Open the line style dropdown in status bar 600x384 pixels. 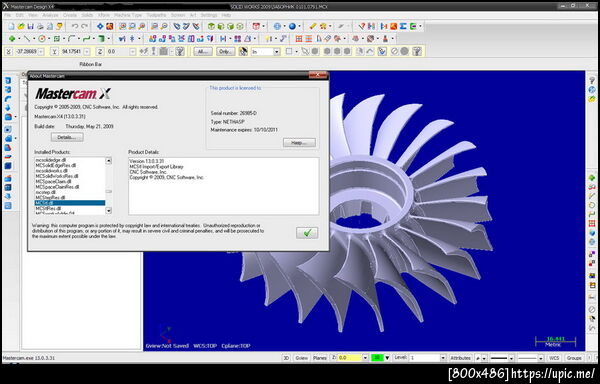512,358
